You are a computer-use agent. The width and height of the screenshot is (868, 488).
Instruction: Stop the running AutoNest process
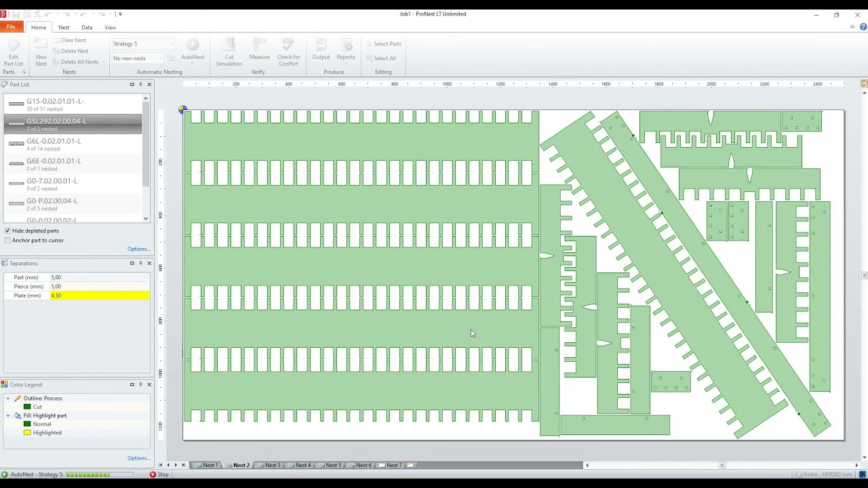pos(159,474)
